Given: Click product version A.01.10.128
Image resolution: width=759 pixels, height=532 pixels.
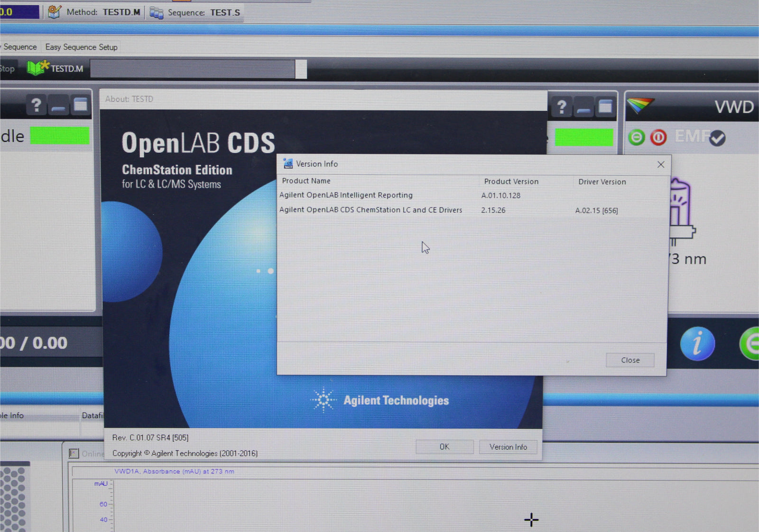Looking at the screenshot, I should click(x=500, y=195).
